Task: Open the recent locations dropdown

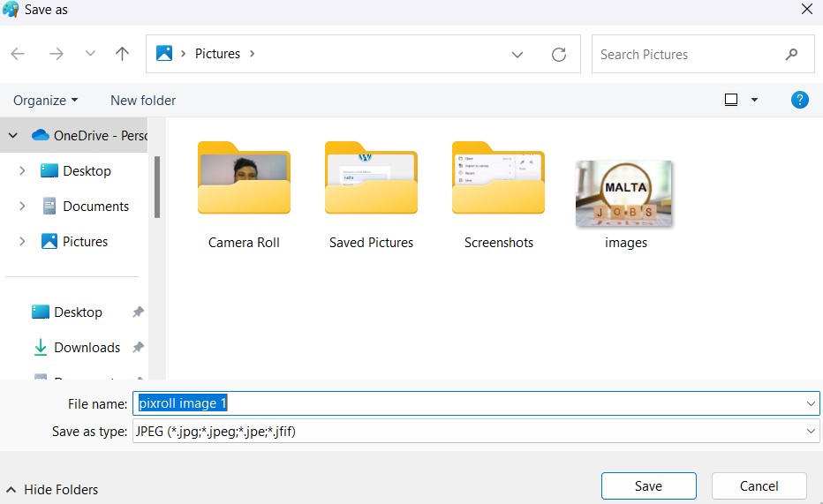Action: pyautogui.click(x=90, y=54)
